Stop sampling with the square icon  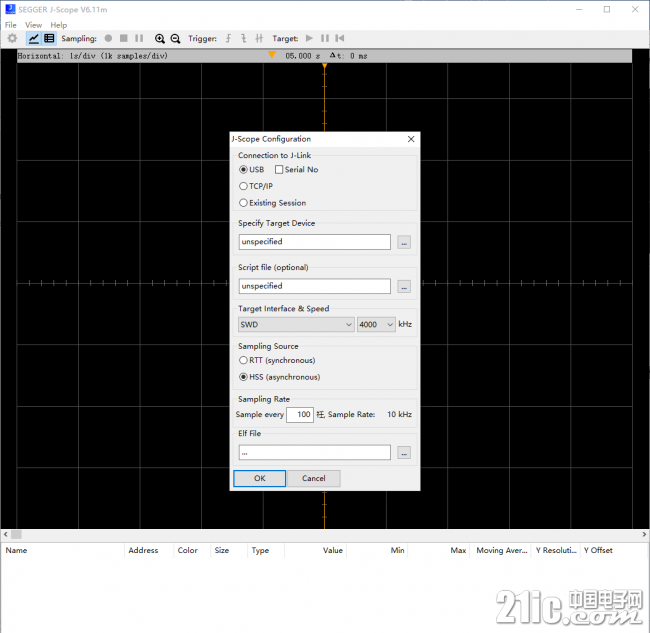click(x=124, y=39)
